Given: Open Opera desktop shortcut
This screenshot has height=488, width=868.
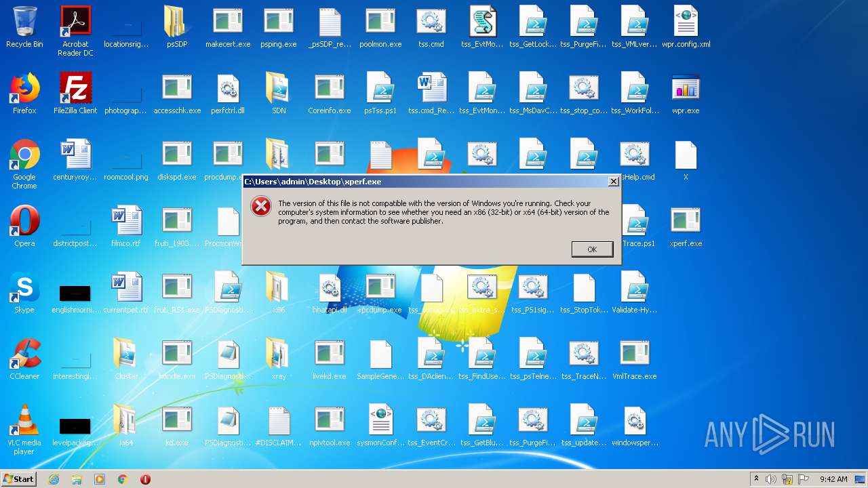Looking at the screenshot, I should point(24,226).
